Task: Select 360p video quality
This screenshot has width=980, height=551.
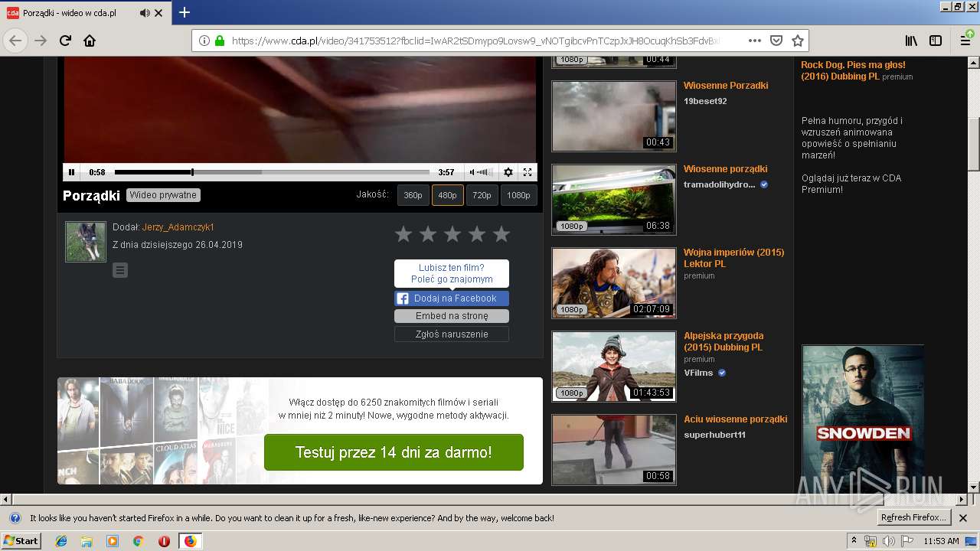Action: coord(413,195)
